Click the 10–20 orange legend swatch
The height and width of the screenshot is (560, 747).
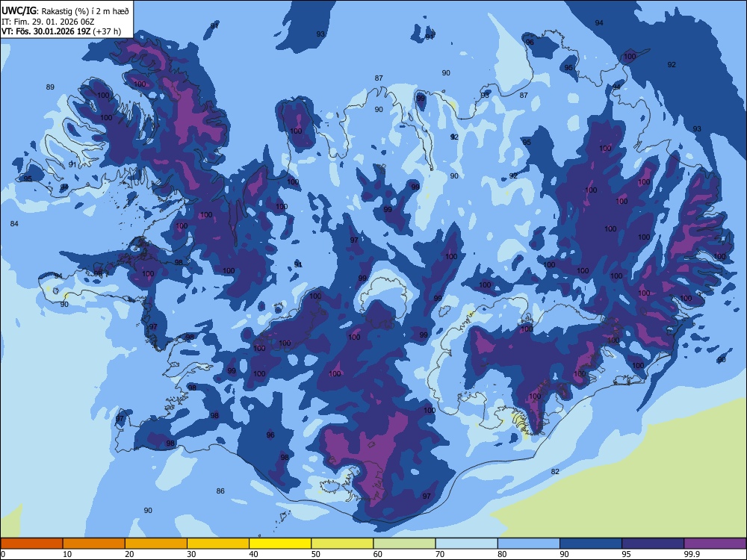point(94,544)
